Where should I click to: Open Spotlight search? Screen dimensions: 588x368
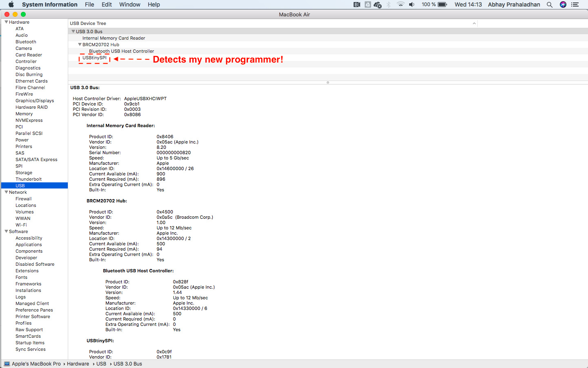(550, 4)
